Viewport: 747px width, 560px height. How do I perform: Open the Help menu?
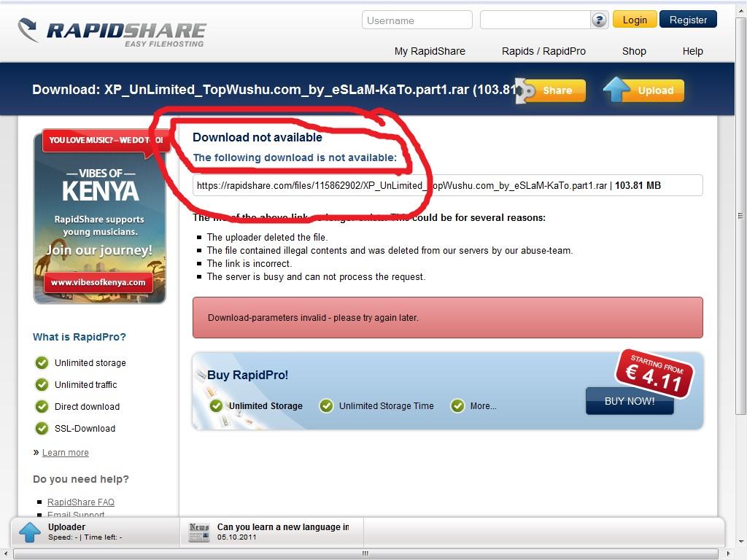tap(693, 52)
